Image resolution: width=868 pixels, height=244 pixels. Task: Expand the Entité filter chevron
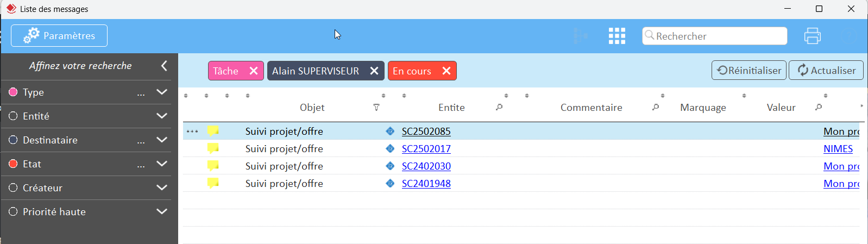coord(162,116)
